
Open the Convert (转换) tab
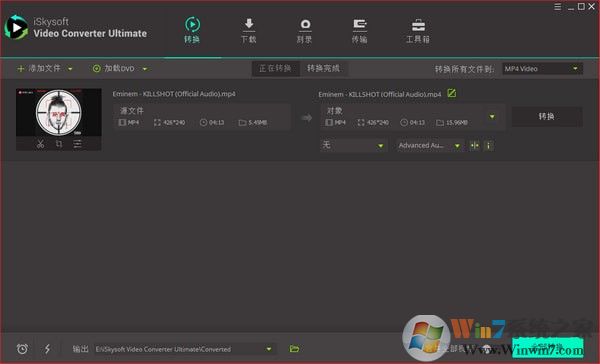coord(192,30)
